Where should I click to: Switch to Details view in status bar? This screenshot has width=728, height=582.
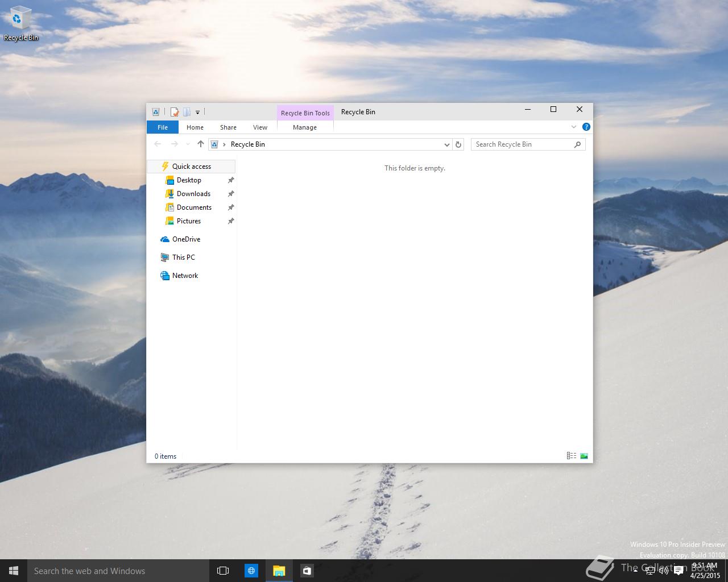(572, 456)
